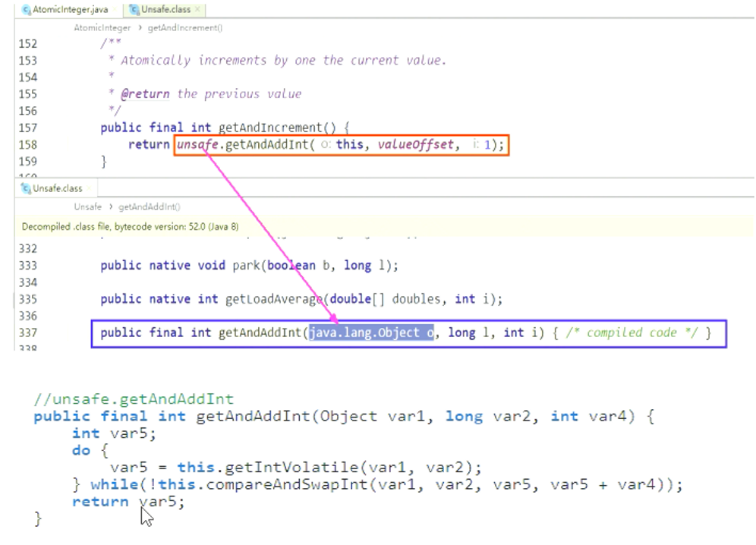Click line number 153 in the gutter
This screenshot has height=545, width=756.
(27, 61)
